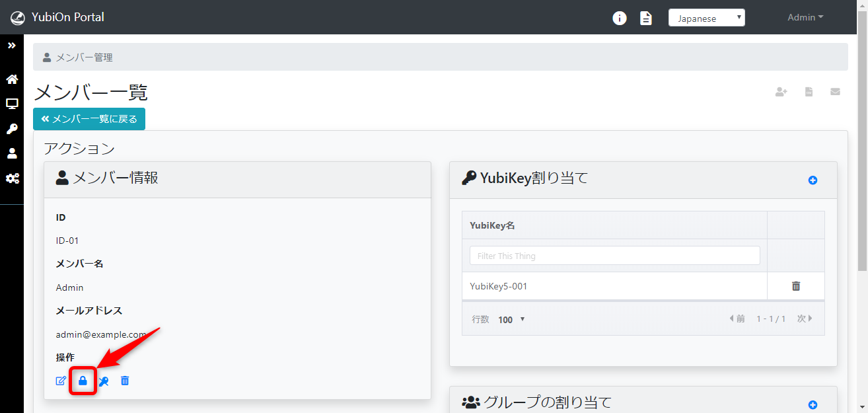Open settings gears icon in sidebar
868x413 pixels.
pyautogui.click(x=12, y=178)
